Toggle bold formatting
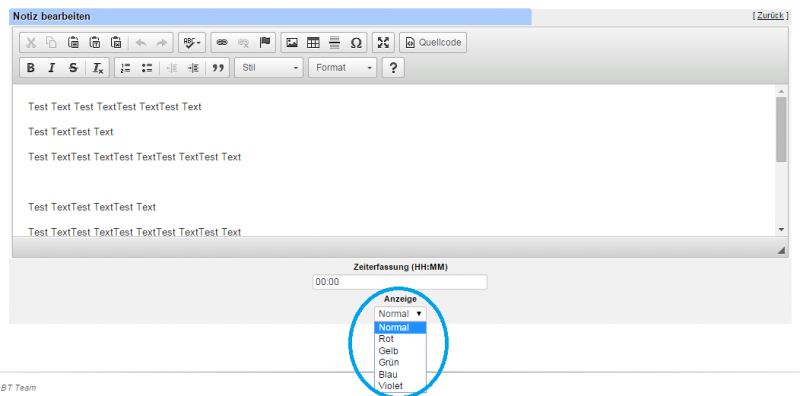Image resolution: width=800 pixels, height=396 pixels. [31, 68]
